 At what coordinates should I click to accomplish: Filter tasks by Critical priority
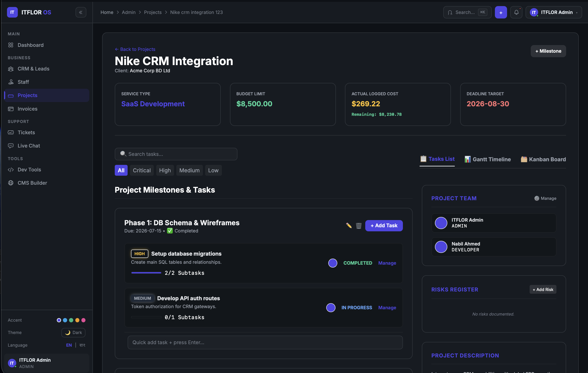pyautogui.click(x=142, y=170)
